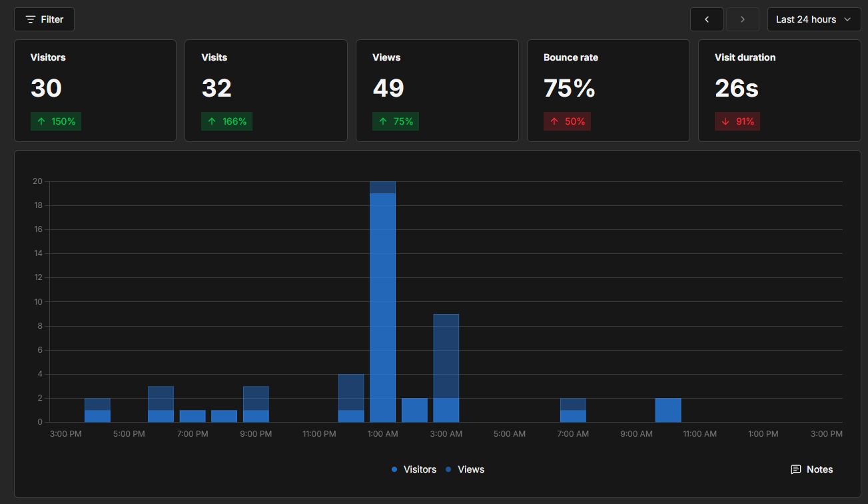This screenshot has width=868, height=504.
Task: Open the Last 24 hours dropdown
Action: 814,19
